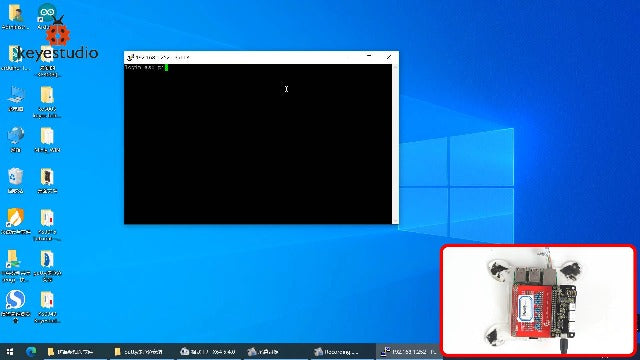This screenshot has height=360, width=640.
Task: Switch to second File Explorer taskbar window
Action: pyautogui.click(x=142, y=351)
